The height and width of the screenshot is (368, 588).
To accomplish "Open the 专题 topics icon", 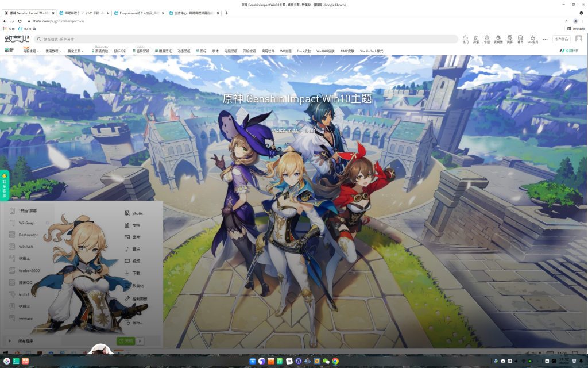I will pos(487,40).
